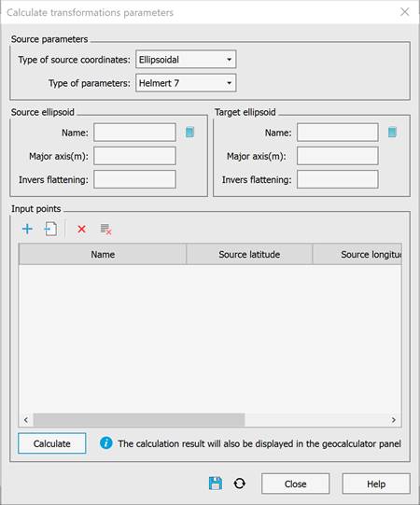Image resolution: width=420 pixels, height=505 pixels.
Task: Open Help button
Action: 376,484
